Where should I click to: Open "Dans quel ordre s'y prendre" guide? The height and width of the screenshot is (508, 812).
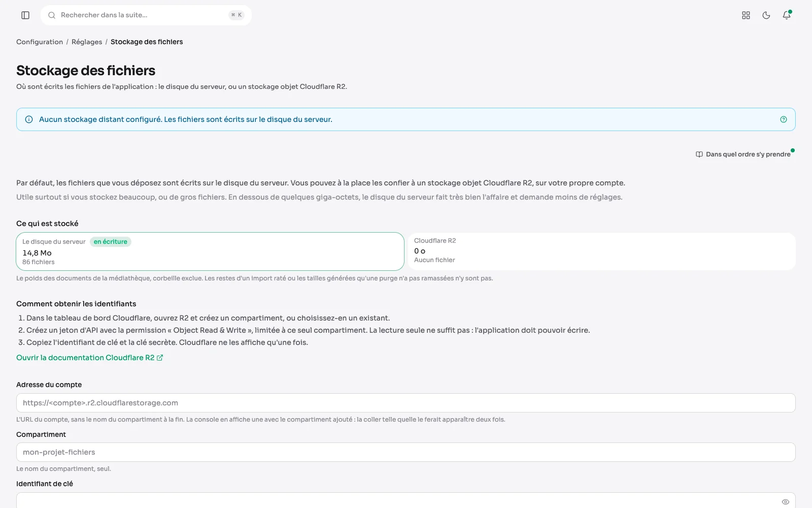(x=743, y=154)
